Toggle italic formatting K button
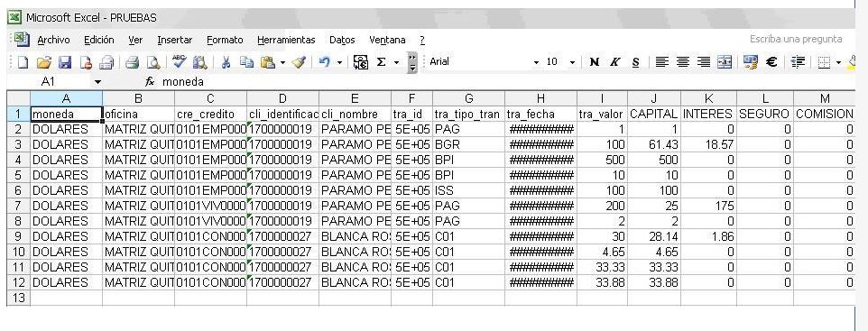868x331 pixels. (614, 62)
